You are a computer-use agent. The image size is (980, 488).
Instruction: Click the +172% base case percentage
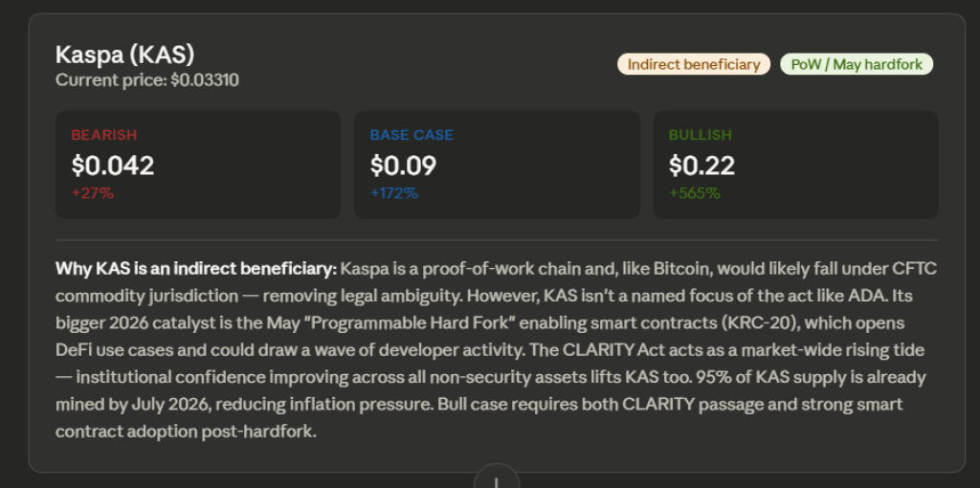coord(394,193)
